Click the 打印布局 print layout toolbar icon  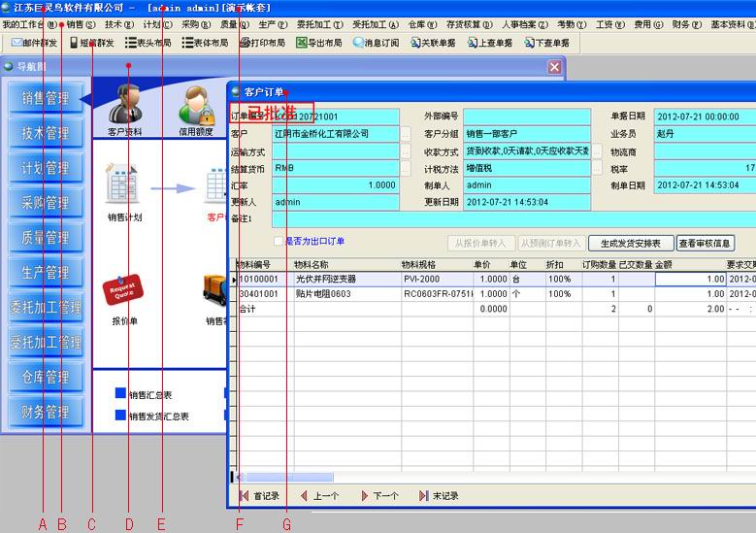[261, 43]
